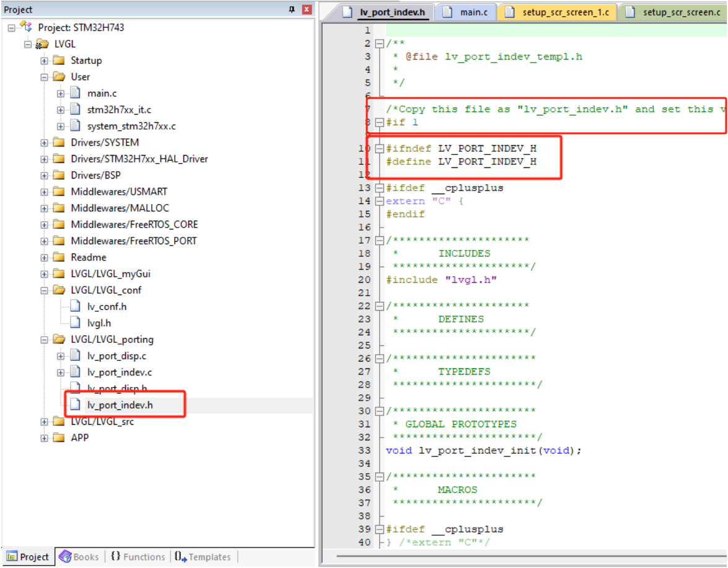The image size is (728, 568).
Task: Pin the Project panel with pushpin icon
Action: [x=292, y=9]
